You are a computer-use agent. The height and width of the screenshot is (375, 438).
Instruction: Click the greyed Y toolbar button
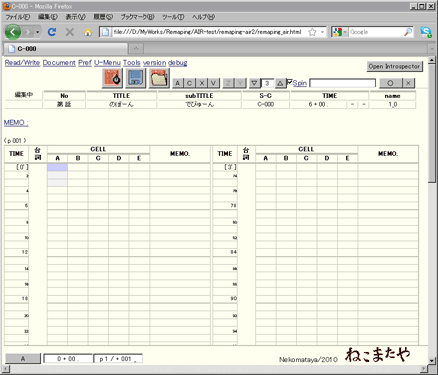point(240,83)
